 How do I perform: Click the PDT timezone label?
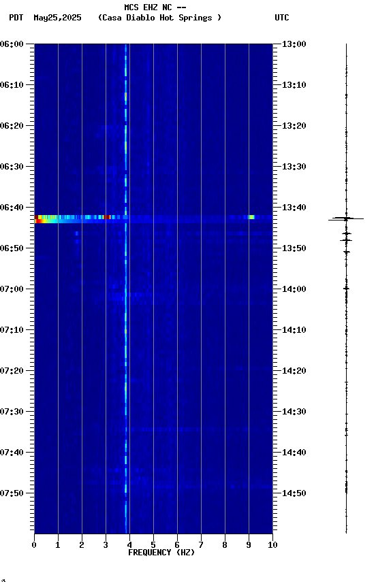(16, 18)
